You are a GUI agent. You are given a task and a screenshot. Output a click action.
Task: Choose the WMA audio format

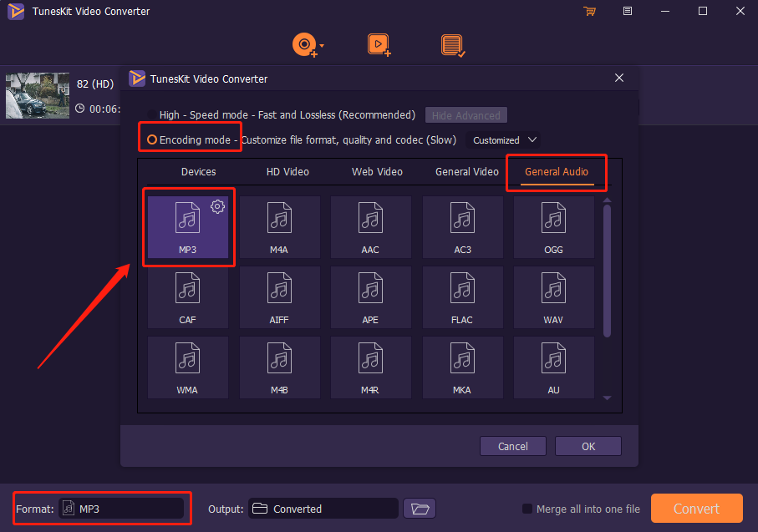tap(187, 367)
